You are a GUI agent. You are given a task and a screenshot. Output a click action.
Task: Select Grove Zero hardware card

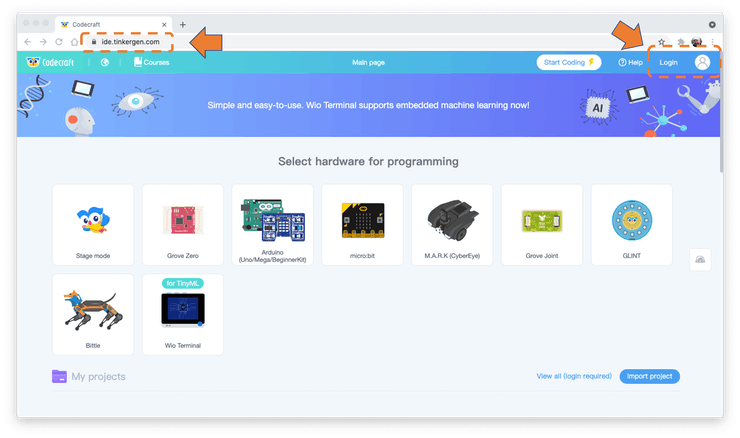183,225
